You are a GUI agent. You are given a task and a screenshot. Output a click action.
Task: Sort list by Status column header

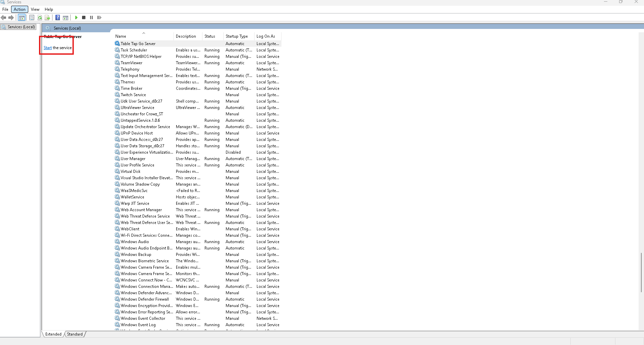[210, 36]
